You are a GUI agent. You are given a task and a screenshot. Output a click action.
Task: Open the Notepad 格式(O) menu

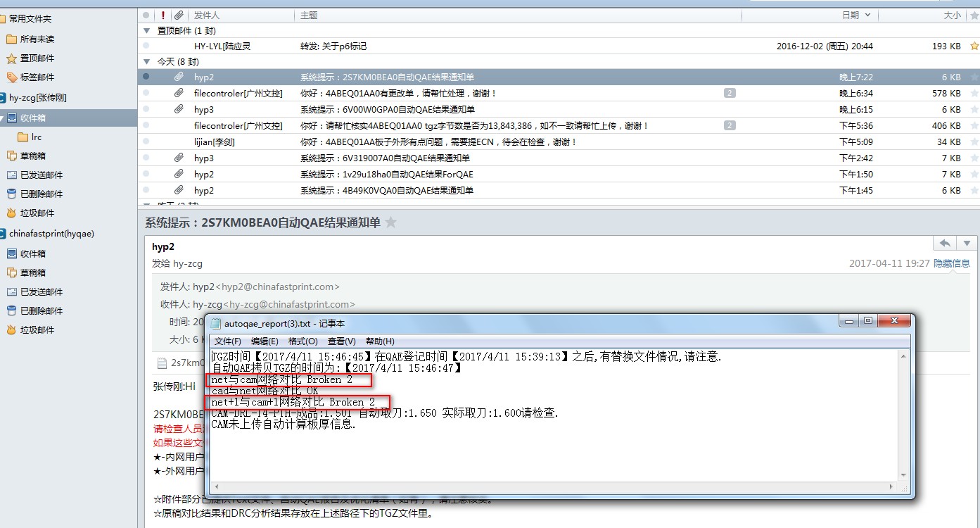[303, 341]
